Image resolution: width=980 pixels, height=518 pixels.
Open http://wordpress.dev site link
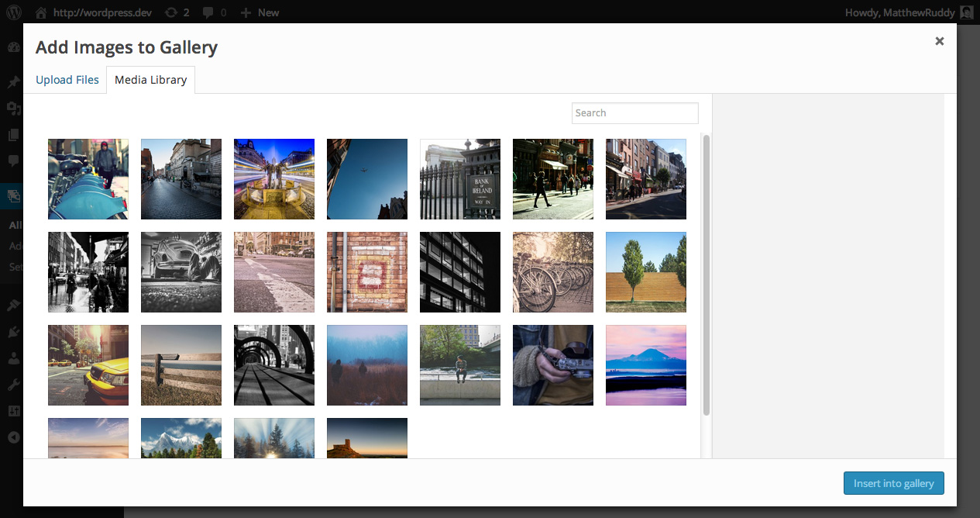tap(102, 12)
